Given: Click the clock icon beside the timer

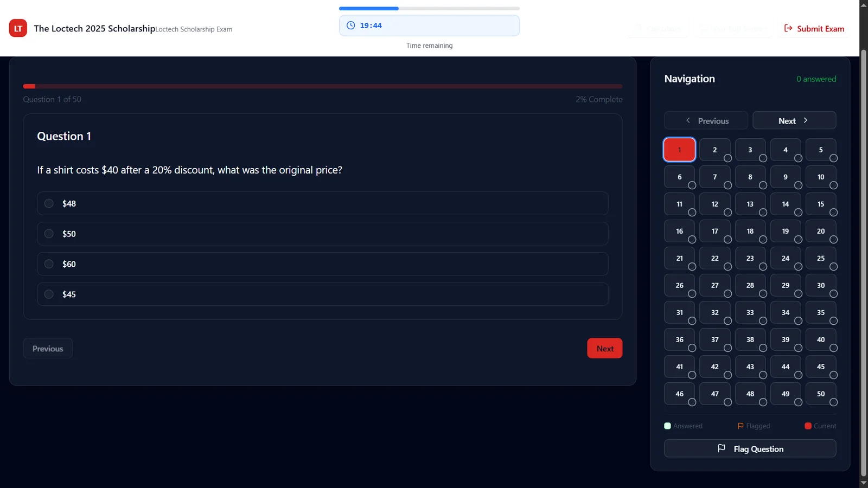Looking at the screenshot, I should pyautogui.click(x=351, y=25).
